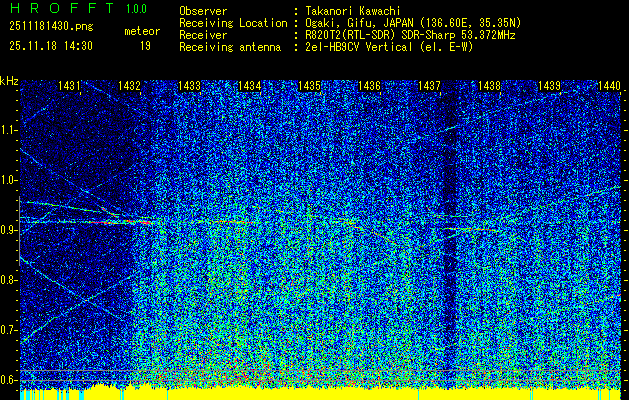Click time marker 1435
The image size is (629, 400).
click(x=309, y=86)
